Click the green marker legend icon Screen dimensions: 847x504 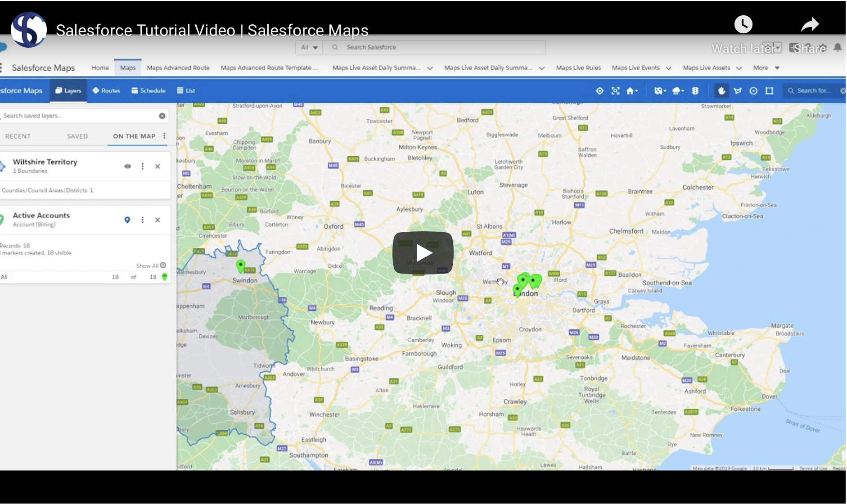(165, 277)
